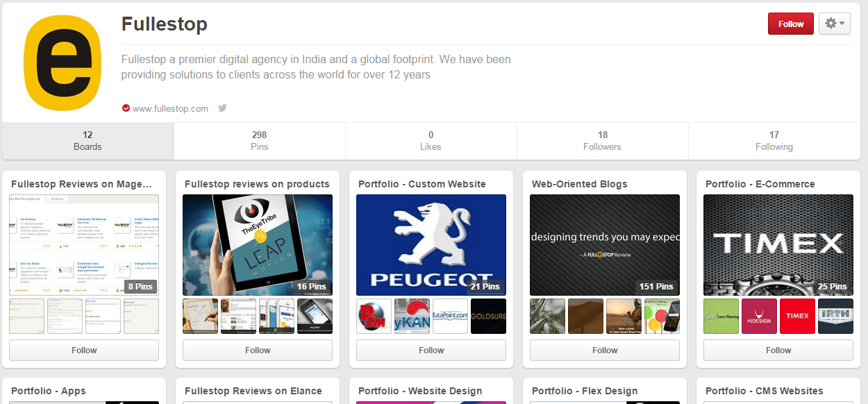Screen dimensions: 868x404
Task: Follow the Portfolio - Custom Website board
Action: click(x=431, y=351)
